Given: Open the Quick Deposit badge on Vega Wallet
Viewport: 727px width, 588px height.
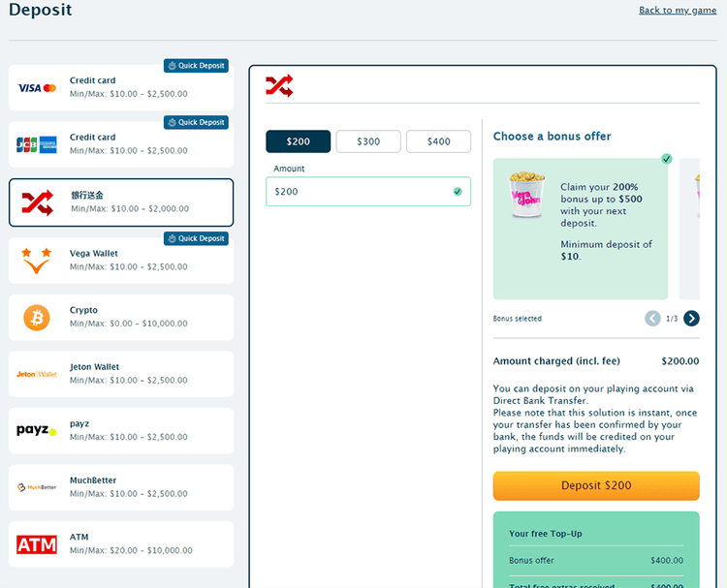Looking at the screenshot, I should pos(196,238).
